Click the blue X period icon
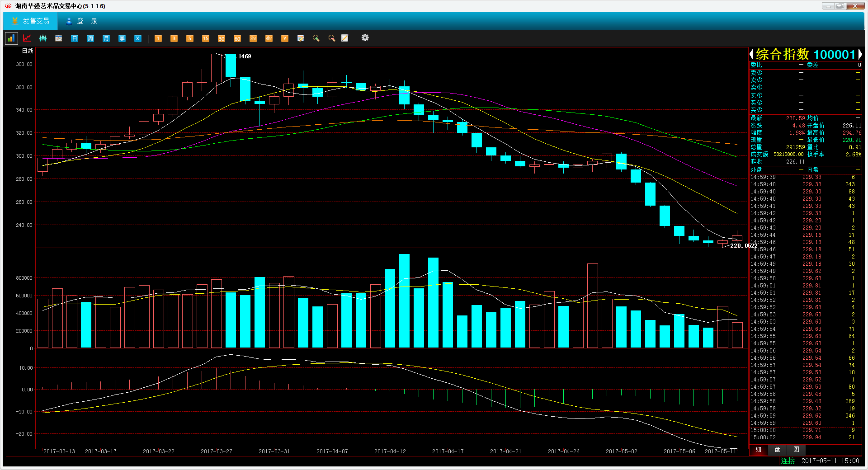The width and height of the screenshot is (868, 470). coord(138,38)
